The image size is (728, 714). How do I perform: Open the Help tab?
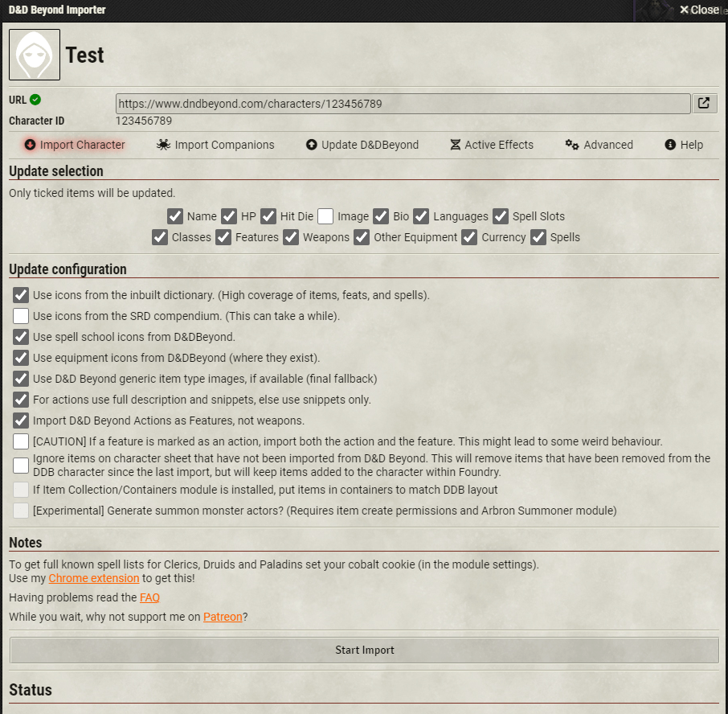point(684,145)
